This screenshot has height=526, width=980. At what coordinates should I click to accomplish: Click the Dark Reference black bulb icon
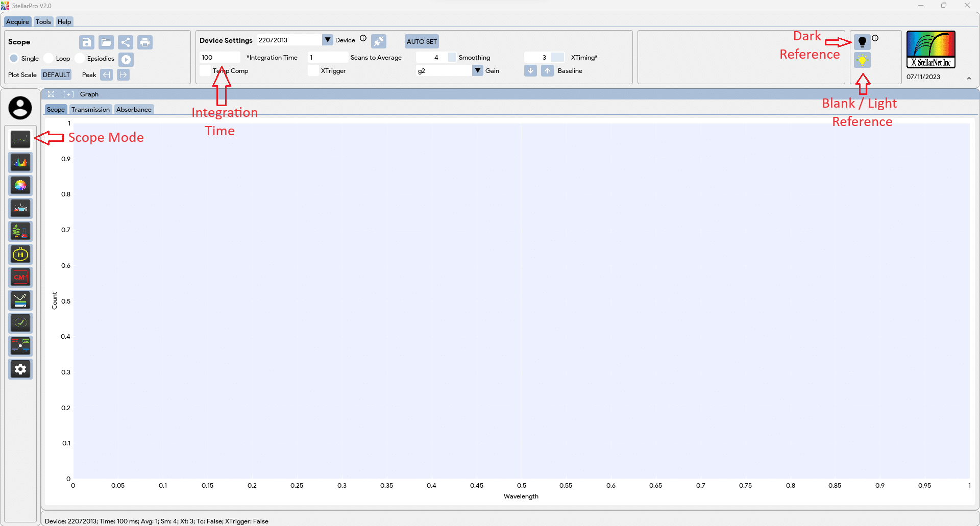coord(862,42)
